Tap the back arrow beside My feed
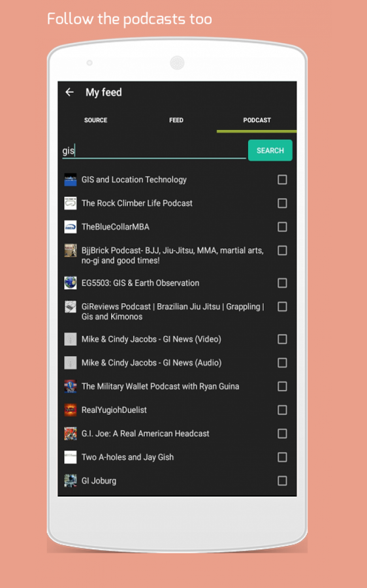This screenshot has height=588, width=367. click(69, 92)
